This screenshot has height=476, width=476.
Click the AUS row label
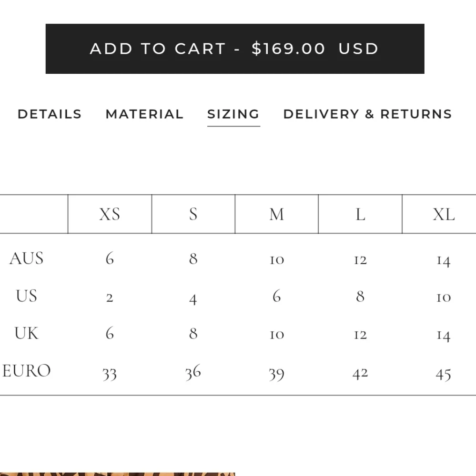(x=26, y=258)
